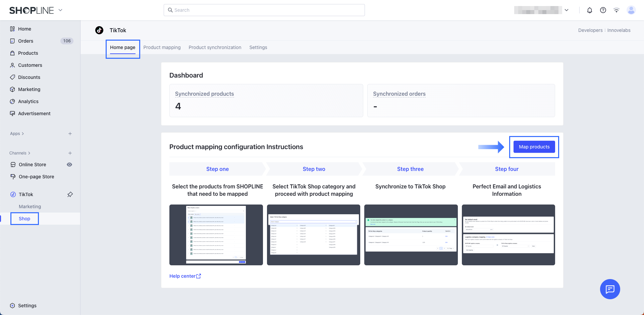Add a new channel with plus icon
The width and height of the screenshot is (644, 315).
coord(70,153)
